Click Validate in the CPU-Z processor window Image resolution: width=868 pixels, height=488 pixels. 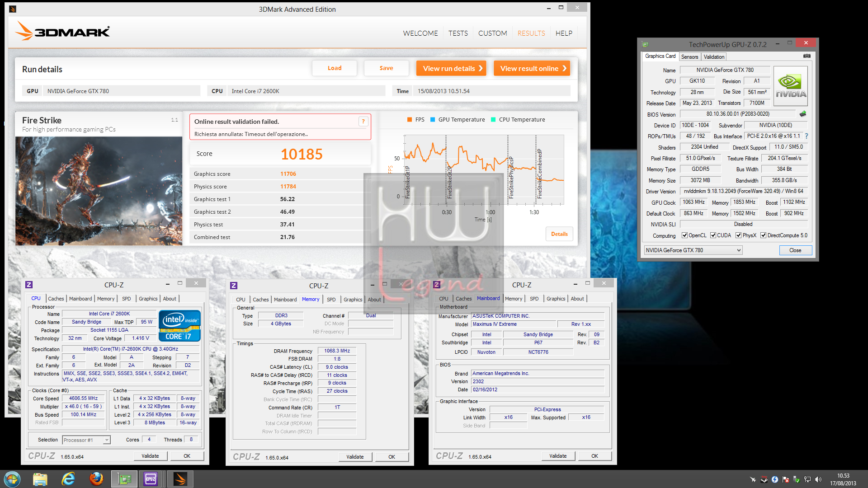tap(150, 456)
